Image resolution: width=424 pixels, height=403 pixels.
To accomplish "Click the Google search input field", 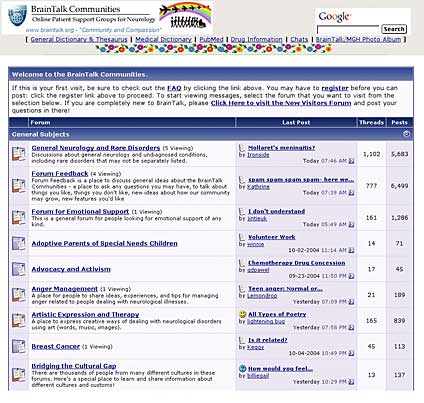I will point(348,29).
